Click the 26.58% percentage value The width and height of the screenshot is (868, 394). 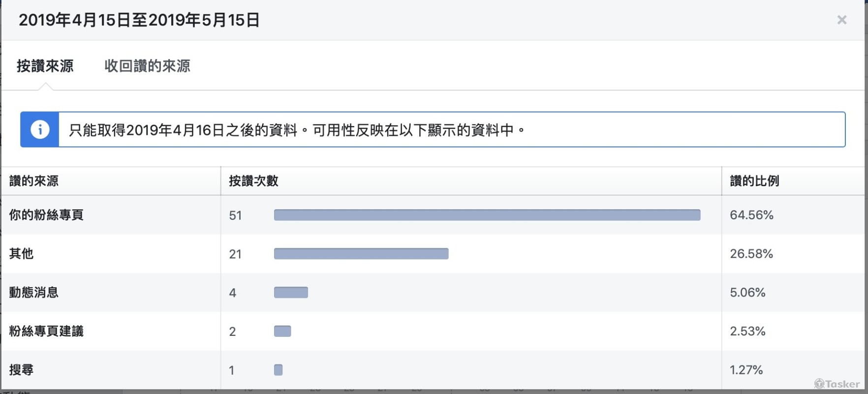click(751, 254)
